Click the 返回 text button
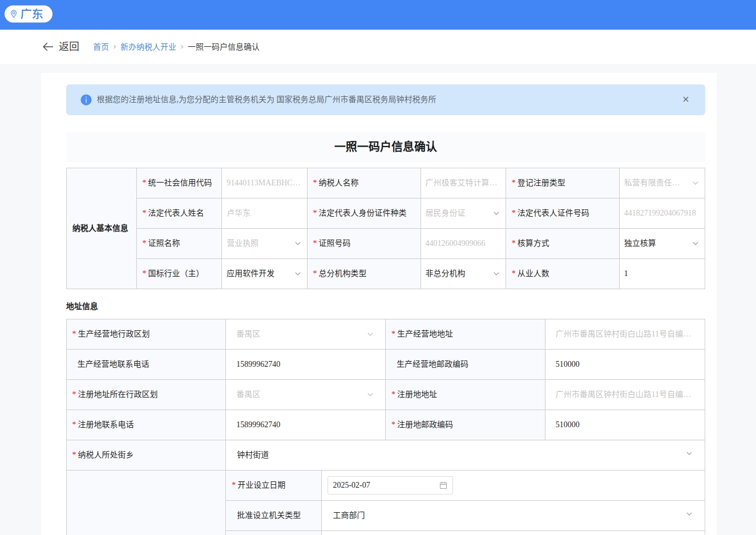 69,47
